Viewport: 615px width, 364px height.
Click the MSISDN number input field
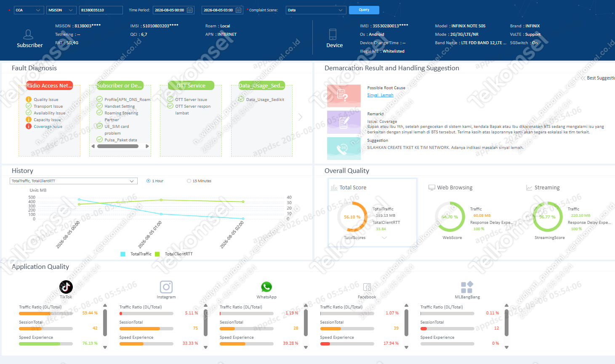coord(101,10)
